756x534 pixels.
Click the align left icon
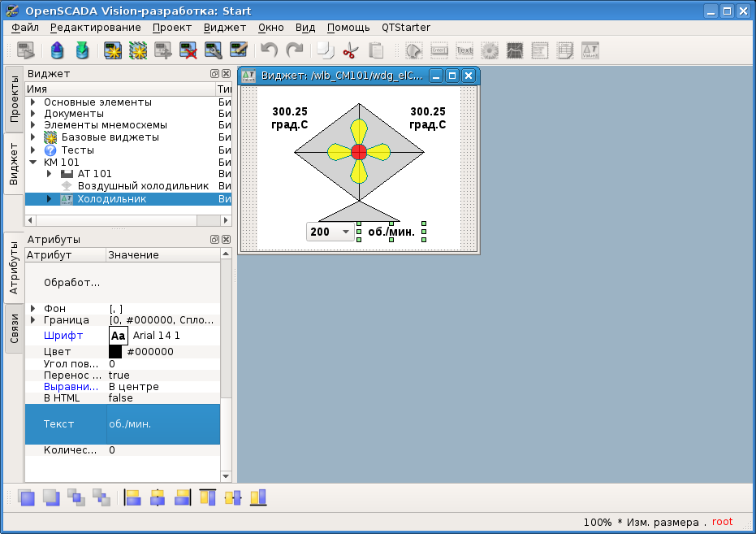(x=132, y=497)
